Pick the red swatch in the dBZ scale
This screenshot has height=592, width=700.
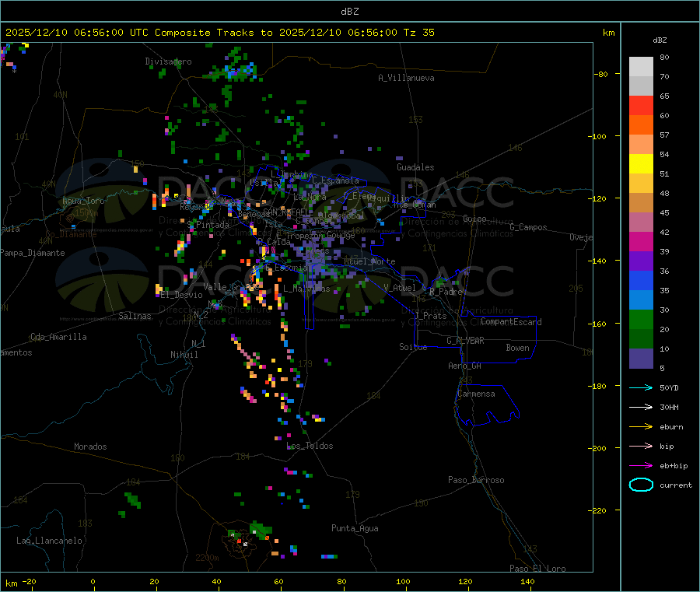tap(641, 105)
